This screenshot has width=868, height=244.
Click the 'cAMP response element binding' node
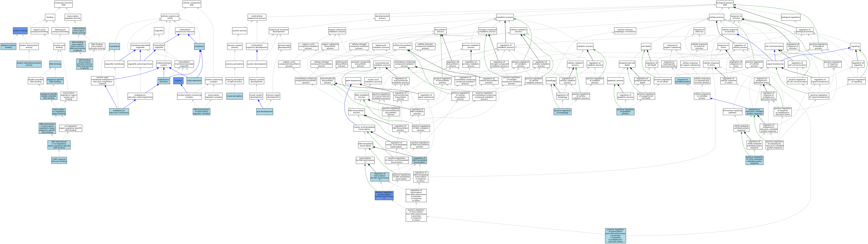[x=59, y=160]
